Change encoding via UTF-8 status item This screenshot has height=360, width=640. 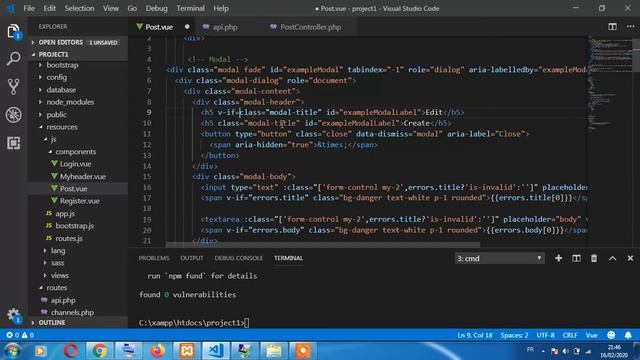545,335
